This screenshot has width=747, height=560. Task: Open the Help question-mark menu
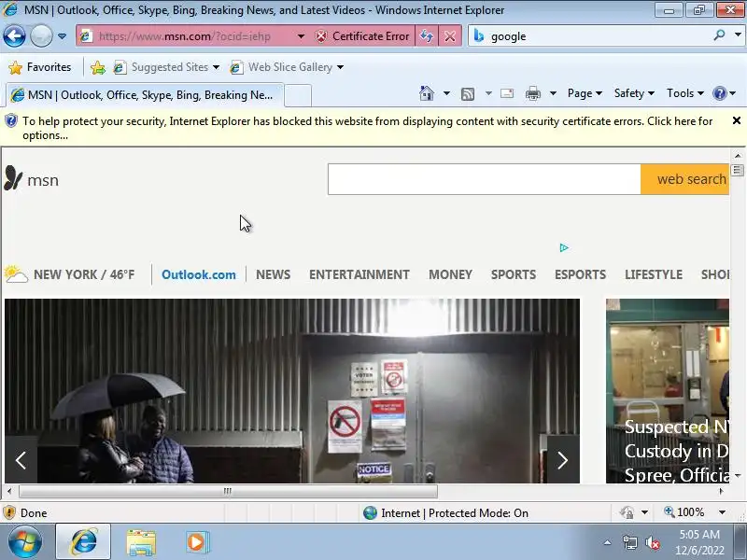(x=725, y=93)
